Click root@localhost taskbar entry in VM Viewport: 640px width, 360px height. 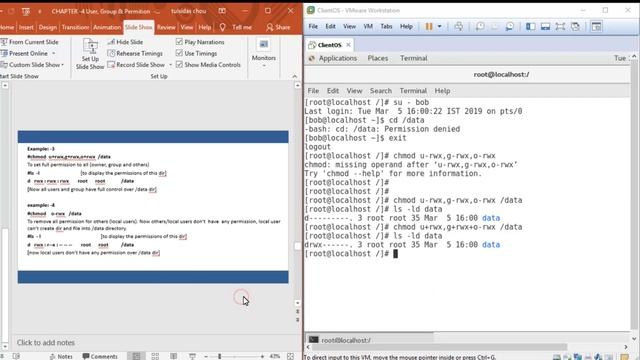coord(370,340)
